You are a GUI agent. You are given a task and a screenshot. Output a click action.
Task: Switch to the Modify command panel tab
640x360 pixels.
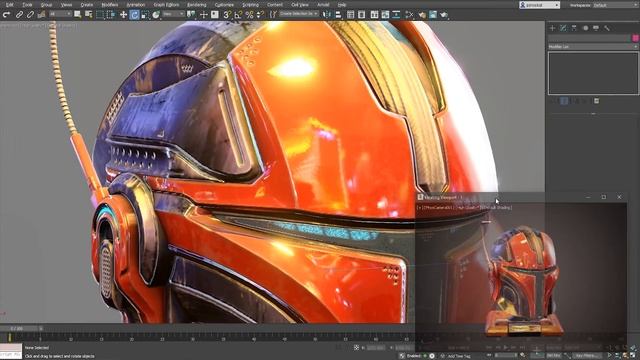[563, 28]
